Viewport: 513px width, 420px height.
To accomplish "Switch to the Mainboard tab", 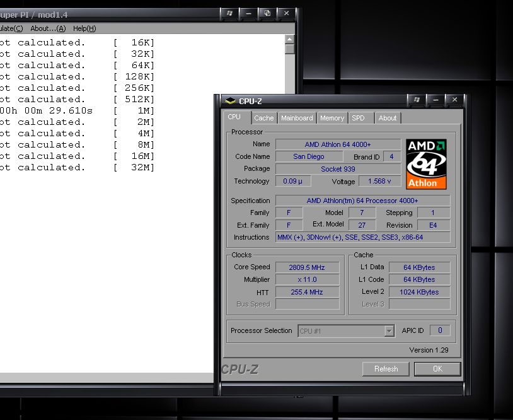I will [x=297, y=118].
